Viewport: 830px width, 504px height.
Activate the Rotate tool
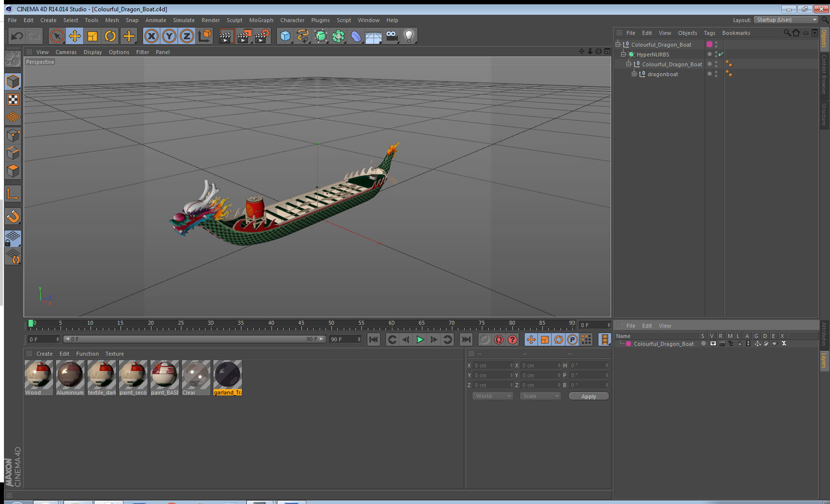(x=111, y=36)
